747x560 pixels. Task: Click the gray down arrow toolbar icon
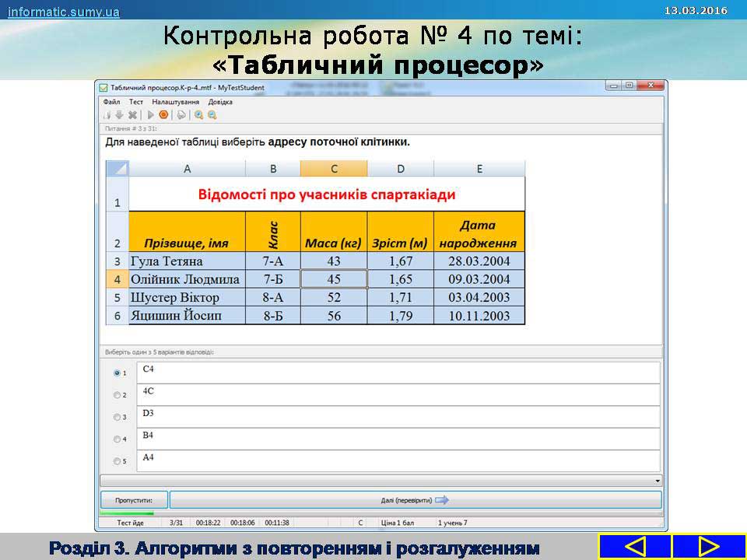tap(120, 115)
